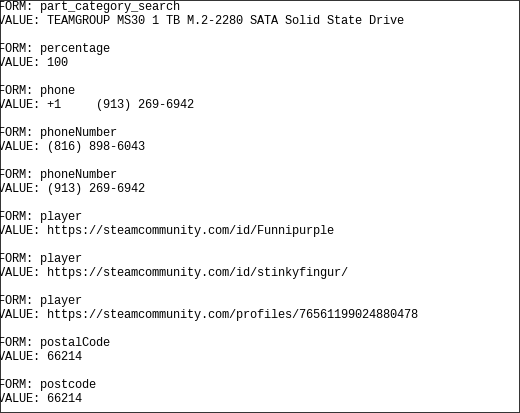Select the (816) 898-6043 phone number

tap(96, 146)
